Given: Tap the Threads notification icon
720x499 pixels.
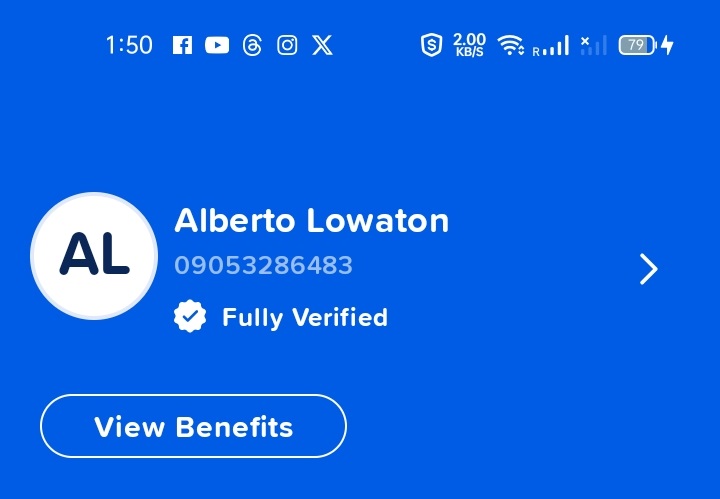Looking at the screenshot, I should [x=252, y=45].
